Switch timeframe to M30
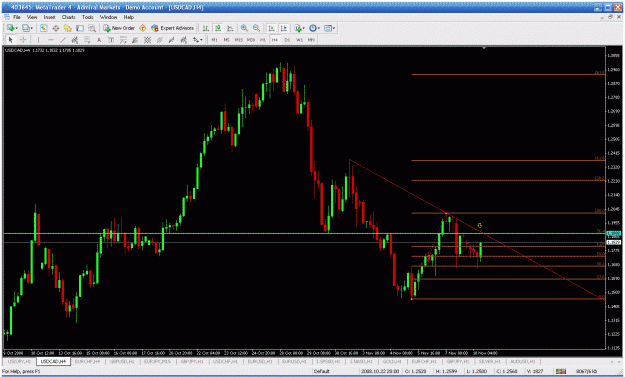625x377 pixels. (251, 40)
